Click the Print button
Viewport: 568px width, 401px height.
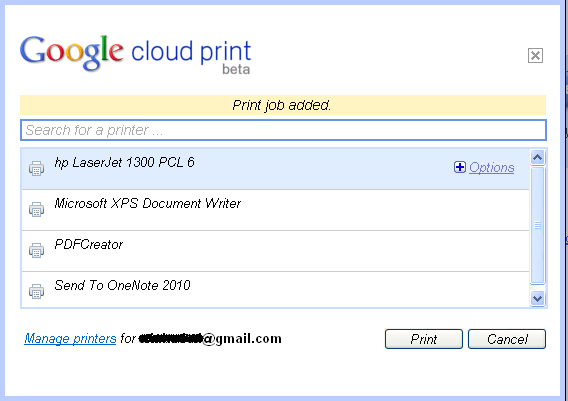424,339
